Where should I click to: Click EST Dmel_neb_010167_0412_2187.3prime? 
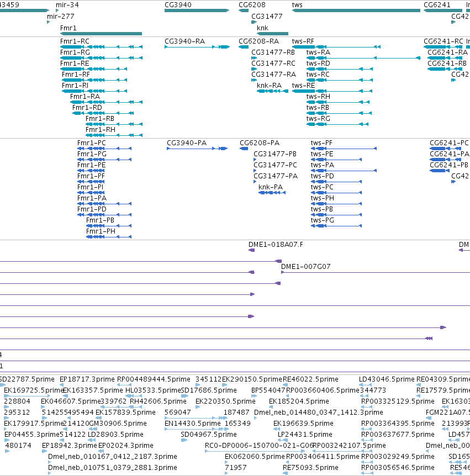pos(113,457)
